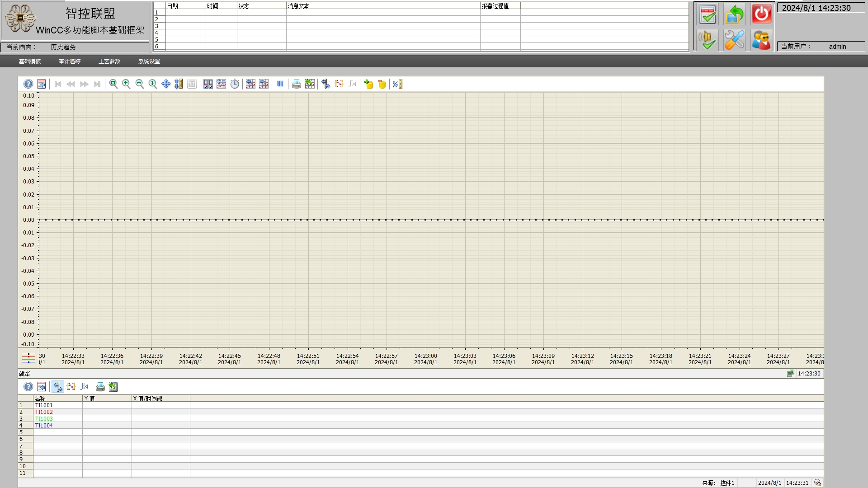This screenshot has width=868, height=488.
Task: Click zoom area magnifier in trend toolbar
Action: click(113, 84)
